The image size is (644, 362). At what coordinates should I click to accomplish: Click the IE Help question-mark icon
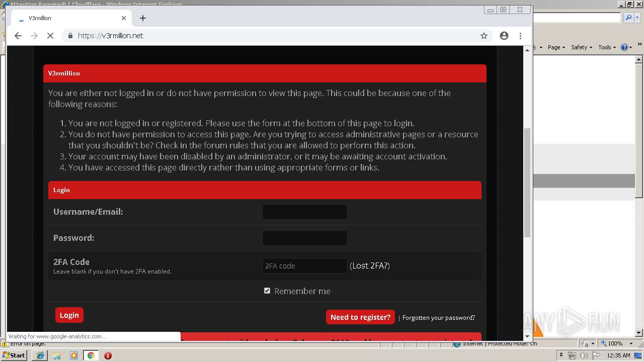coord(624,47)
